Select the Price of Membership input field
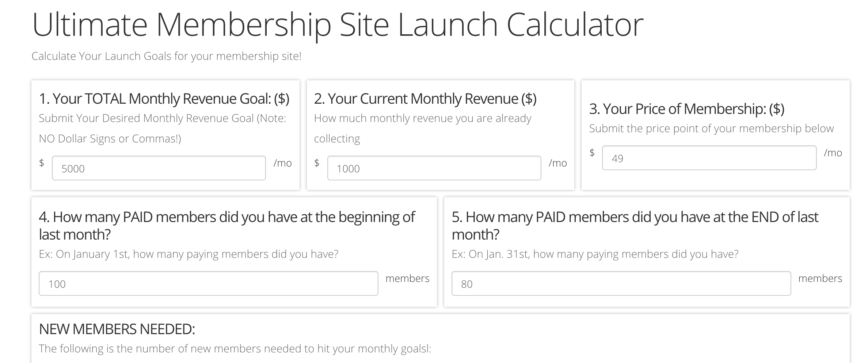The width and height of the screenshot is (868, 363). pyautogui.click(x=709, y=158)
